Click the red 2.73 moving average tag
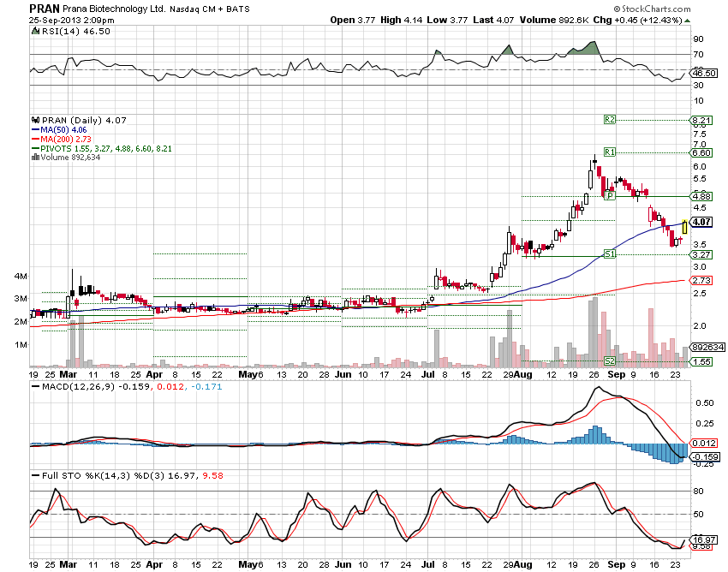 click(x=701, y=280)
